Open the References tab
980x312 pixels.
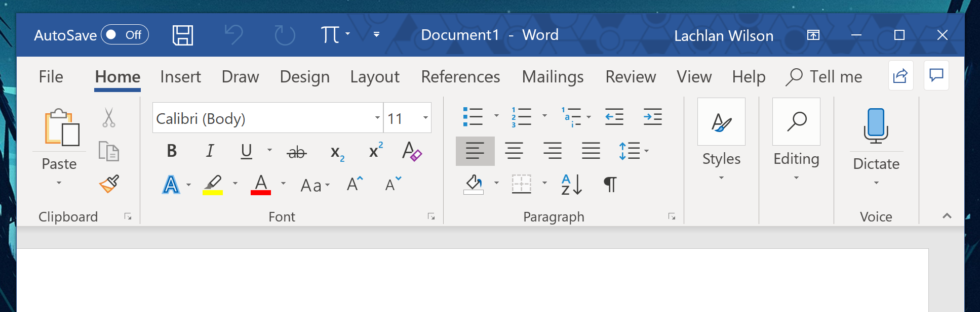460,77
